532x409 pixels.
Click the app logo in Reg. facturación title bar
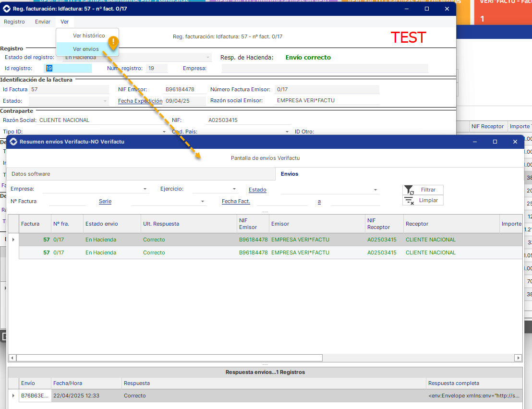click(7, 9)
